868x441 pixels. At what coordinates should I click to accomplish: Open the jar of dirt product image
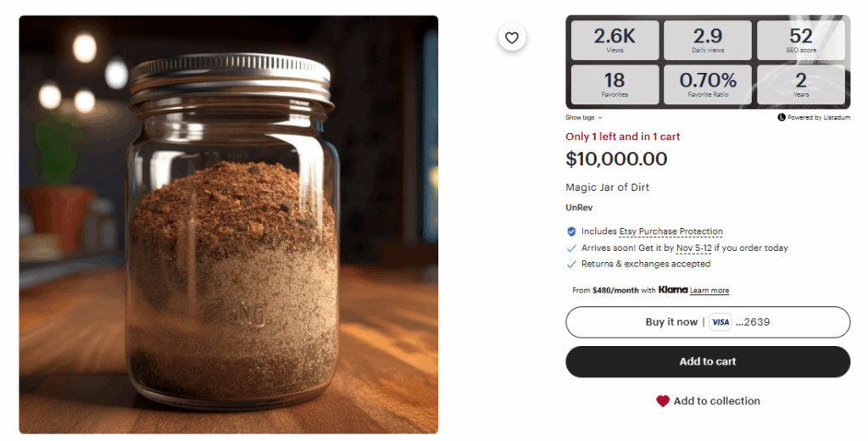coord(229,225)
